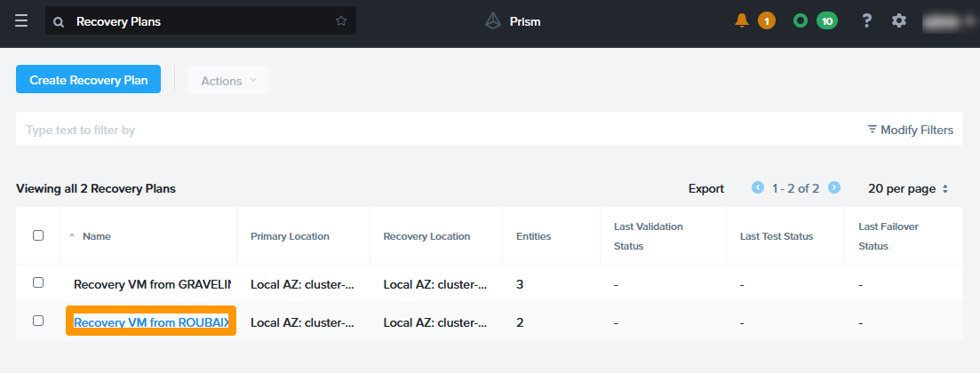Click the search magnifier icon
This screenshot has height=373, width=980.
(x=59, y=21)
